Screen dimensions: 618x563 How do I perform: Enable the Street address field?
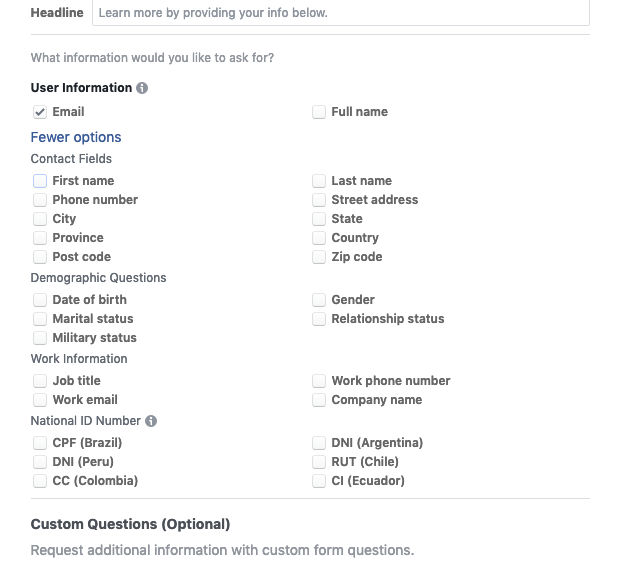pyautogui.click(x=319, y=200)
